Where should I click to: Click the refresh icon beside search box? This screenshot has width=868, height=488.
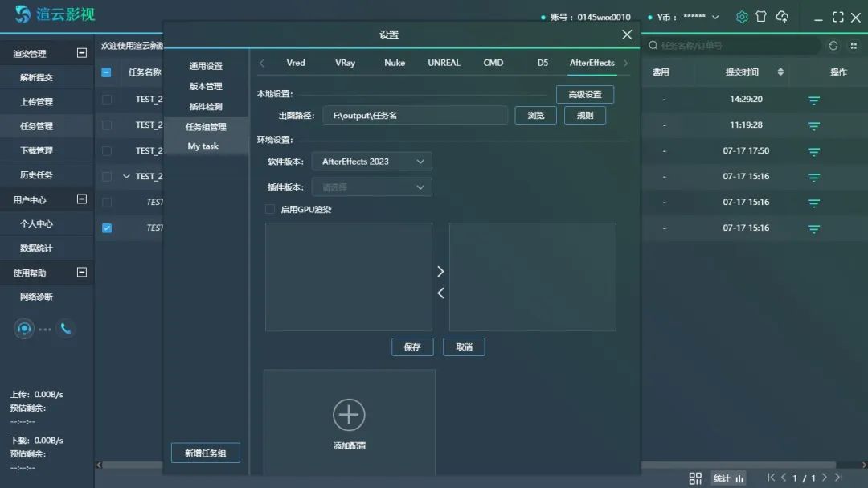pyautogui.click(x=833, y=45)
